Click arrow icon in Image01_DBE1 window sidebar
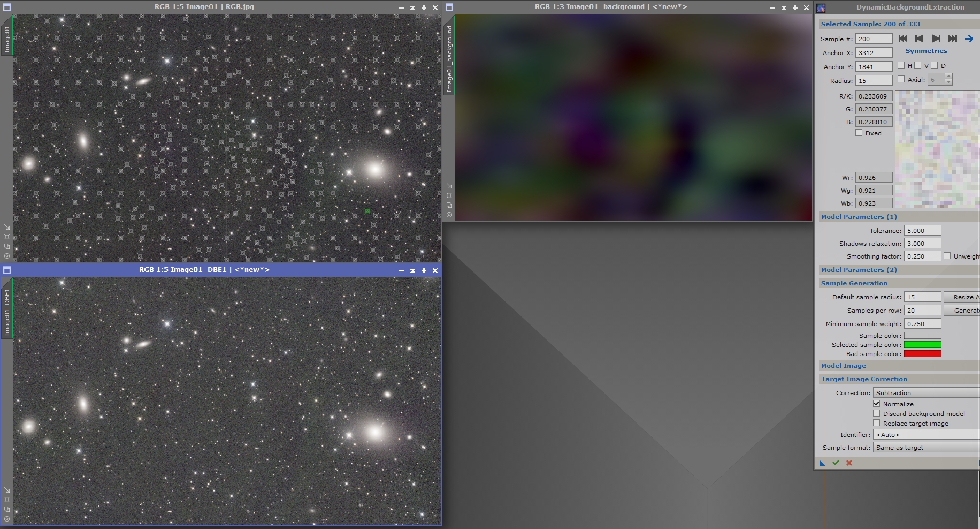 7,490
